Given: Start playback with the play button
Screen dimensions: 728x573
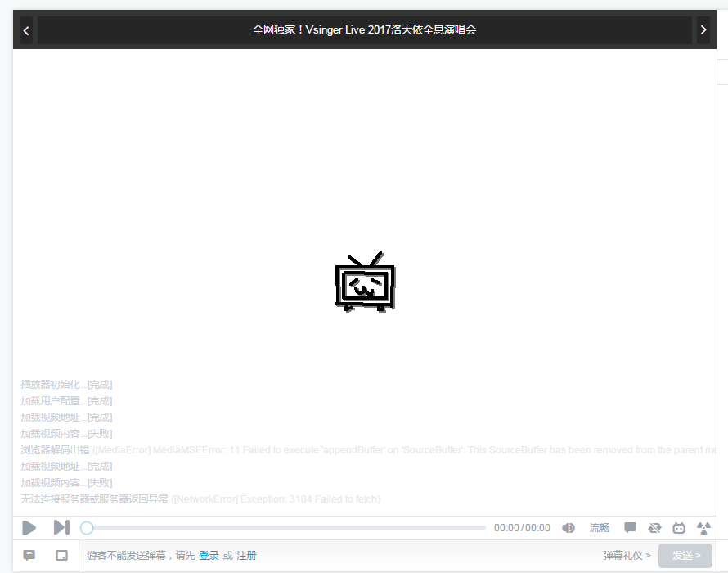Looking at the screenshot, I should [x=29, y=527].
